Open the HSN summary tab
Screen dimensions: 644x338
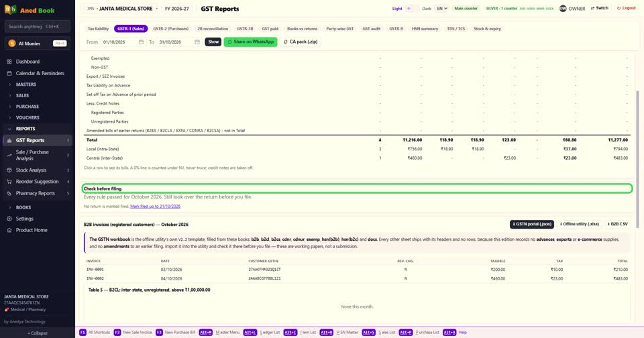click(425, 29)
